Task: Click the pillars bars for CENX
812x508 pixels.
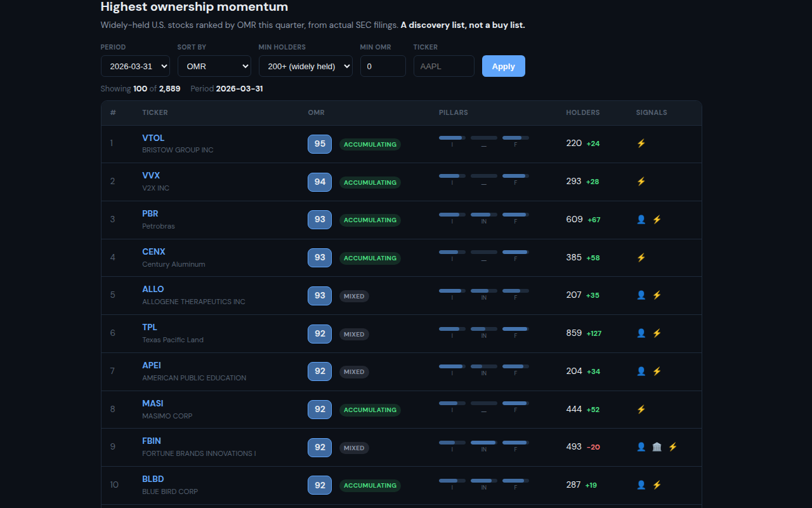Action: tap(484, 255)
